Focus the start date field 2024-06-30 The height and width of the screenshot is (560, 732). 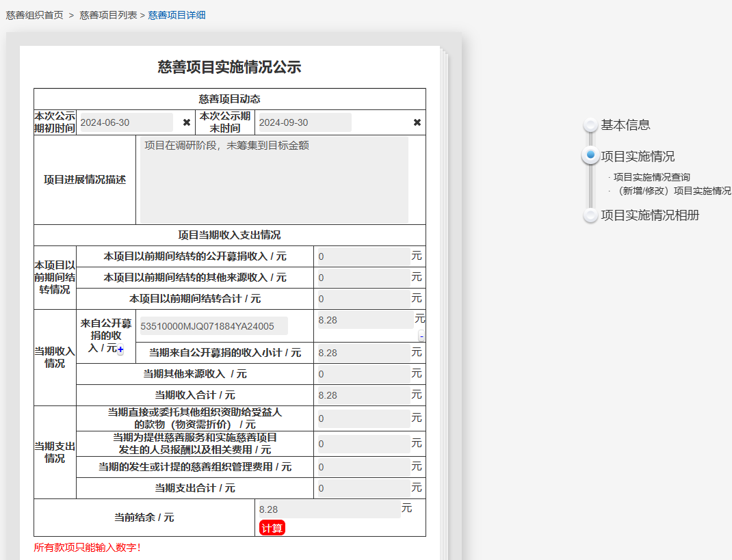coord(125,122)
